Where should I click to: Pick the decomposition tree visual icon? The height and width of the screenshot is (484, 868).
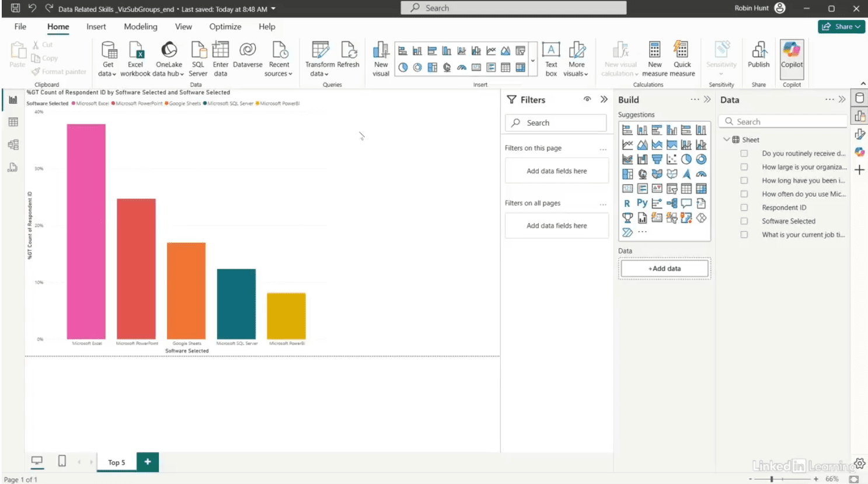click(x=672, y=203)
